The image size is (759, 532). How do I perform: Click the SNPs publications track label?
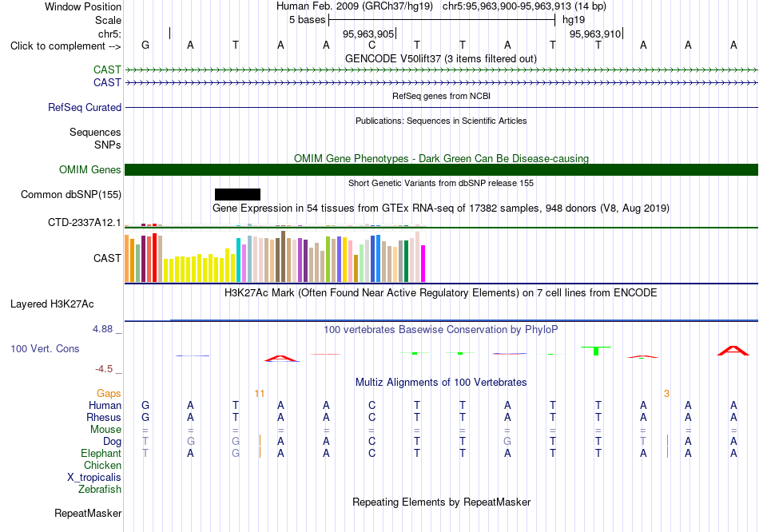[108, 145]
